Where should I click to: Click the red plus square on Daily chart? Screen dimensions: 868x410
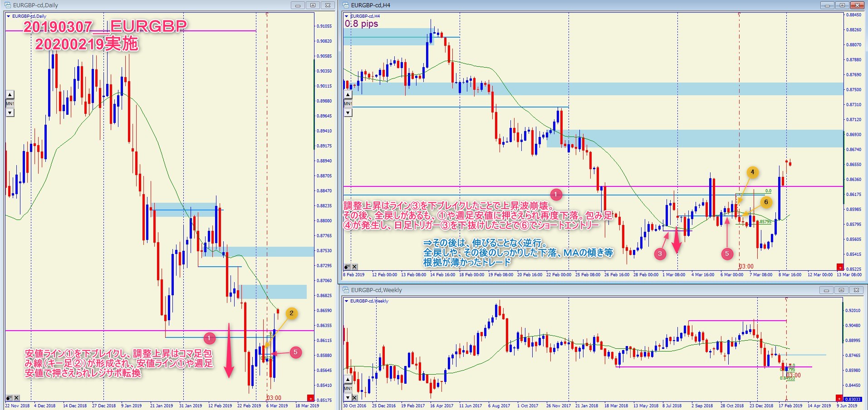tap(310, 398)
